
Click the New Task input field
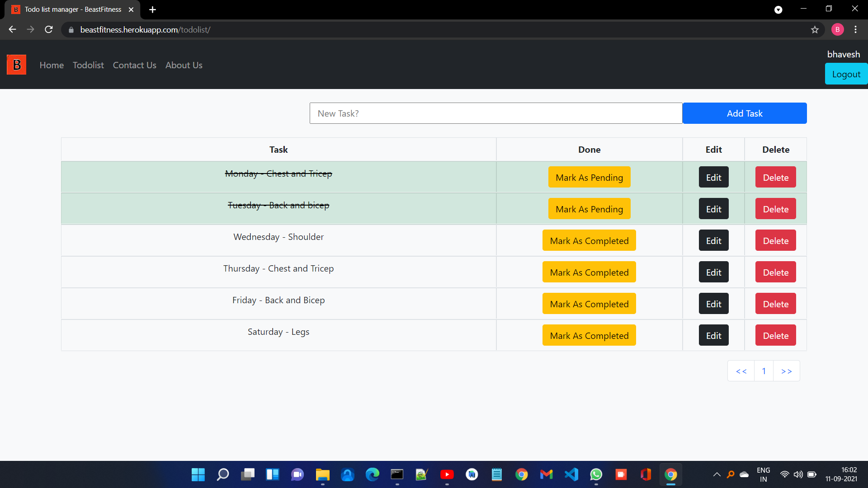(495, 113)
